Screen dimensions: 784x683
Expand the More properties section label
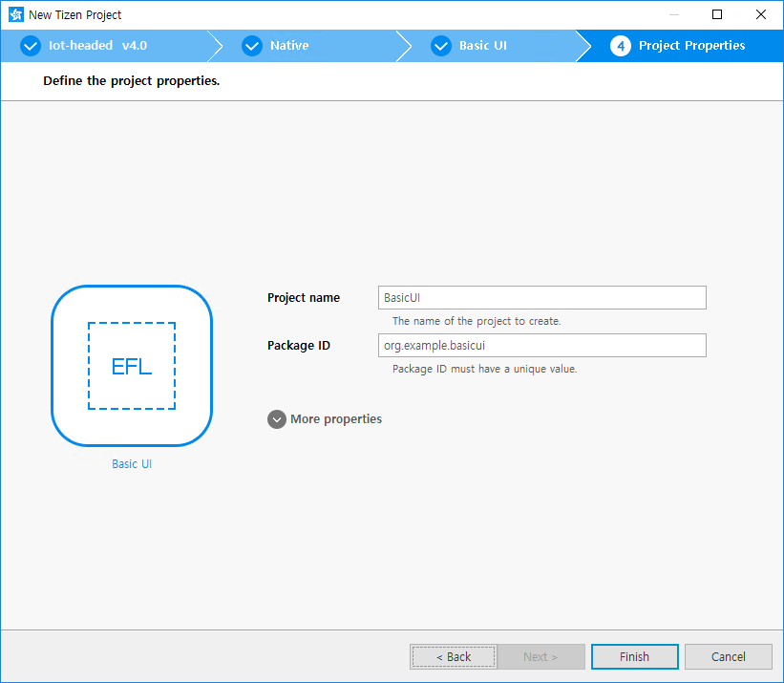[336, 419]
